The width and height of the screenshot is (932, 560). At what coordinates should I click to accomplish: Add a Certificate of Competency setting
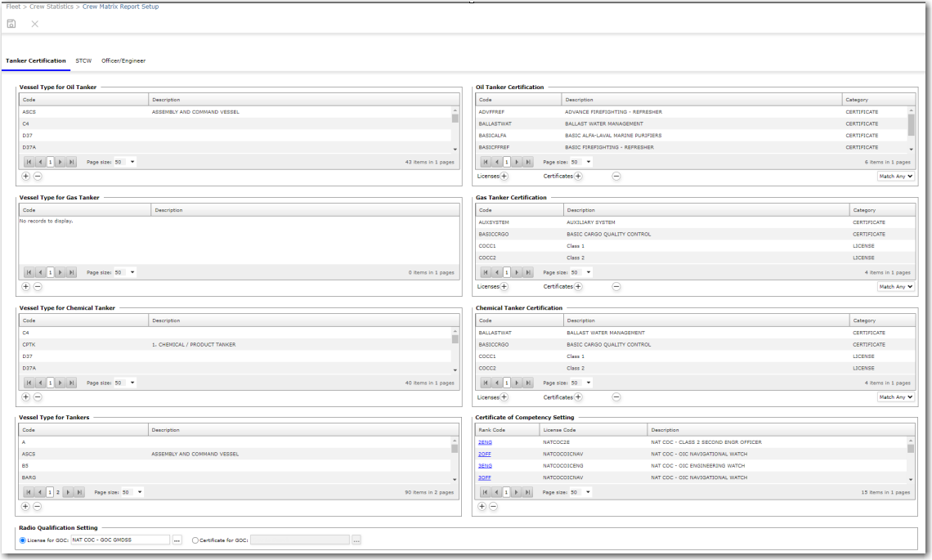pos(482,507)
